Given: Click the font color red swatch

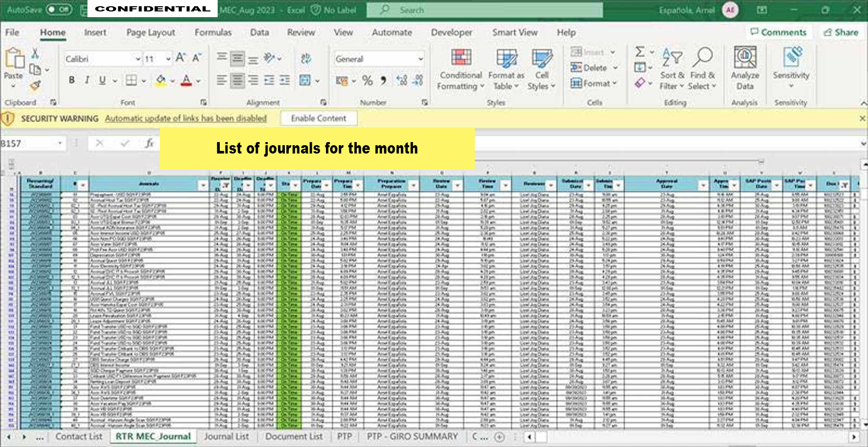Looking at the screenshot, I should pos(186,81).
